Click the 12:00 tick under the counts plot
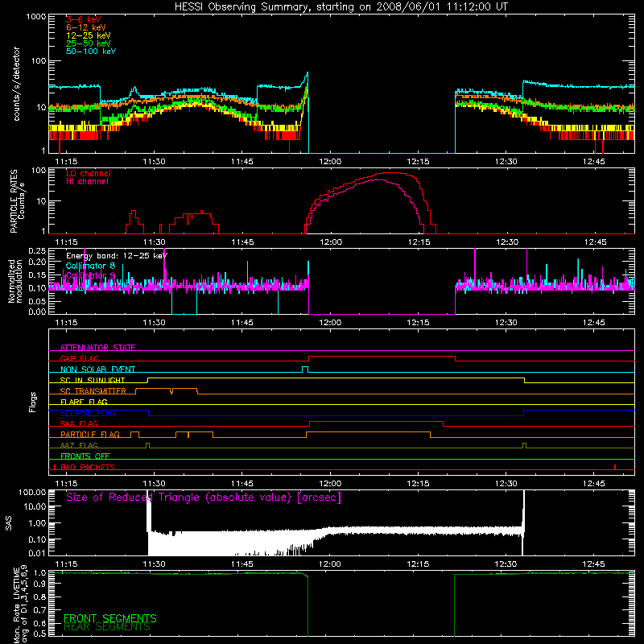The image size is (644, 644). click(330, 162)
